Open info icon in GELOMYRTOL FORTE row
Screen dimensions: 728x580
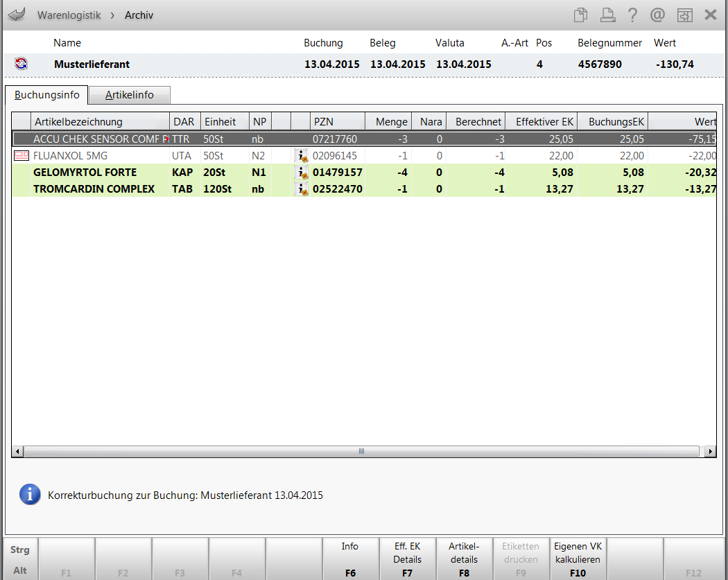pos(302,172)
